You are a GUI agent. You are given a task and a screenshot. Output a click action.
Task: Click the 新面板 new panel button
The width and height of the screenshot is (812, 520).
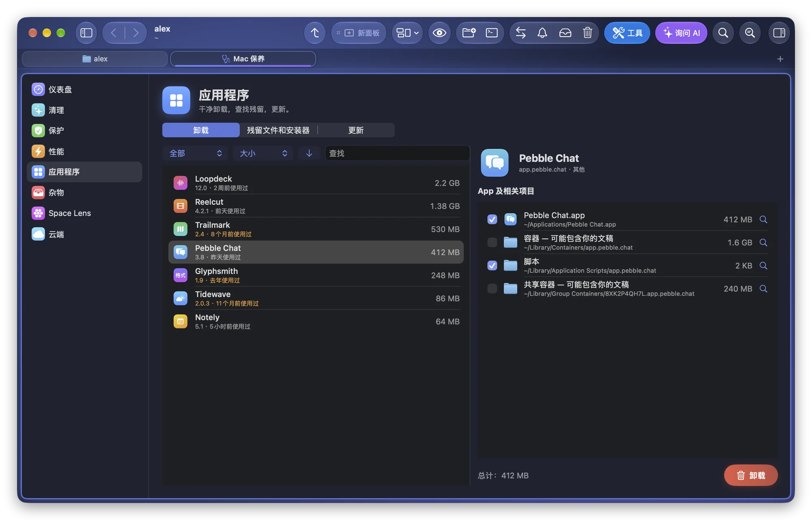click(359, 33)
